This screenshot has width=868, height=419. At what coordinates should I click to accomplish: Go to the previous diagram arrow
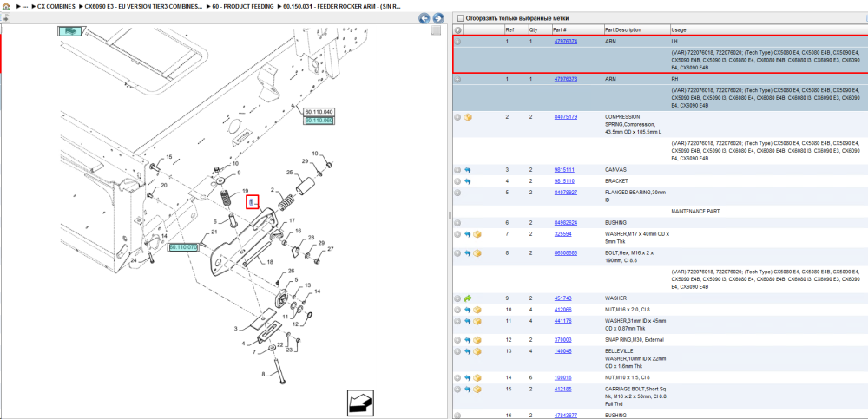[424, 18]
